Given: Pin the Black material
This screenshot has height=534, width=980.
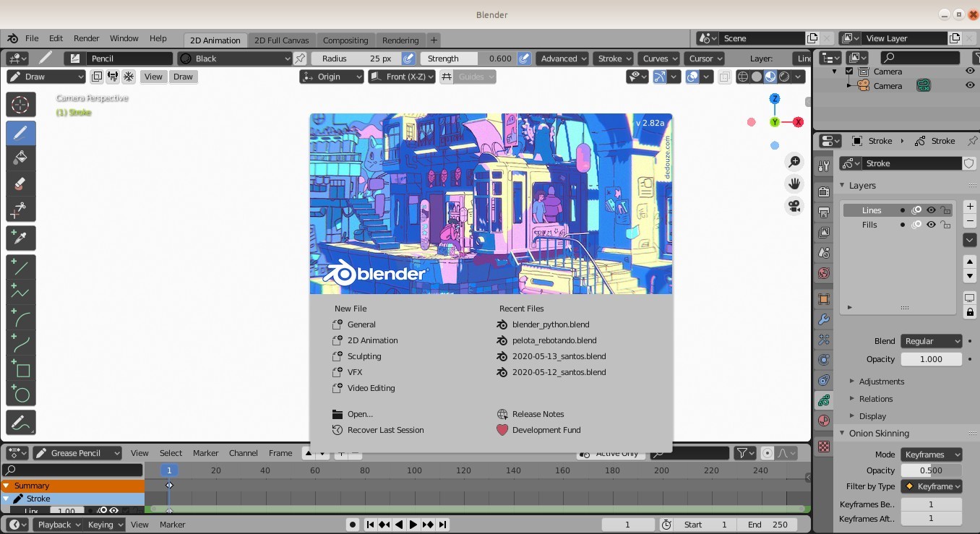Looking at the screenshot, I should click(x=301, y=59).
